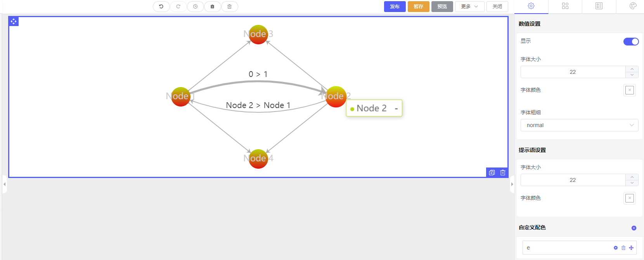644x260 pixels.
Task: Click the undo arrow in the top toolbar
Action: point(161,7)
